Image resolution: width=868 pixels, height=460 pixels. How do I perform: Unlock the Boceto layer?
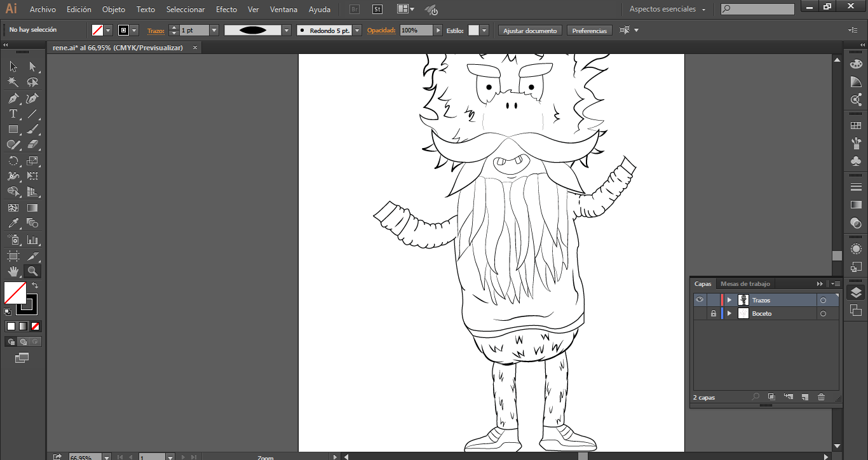pos(714,314)
